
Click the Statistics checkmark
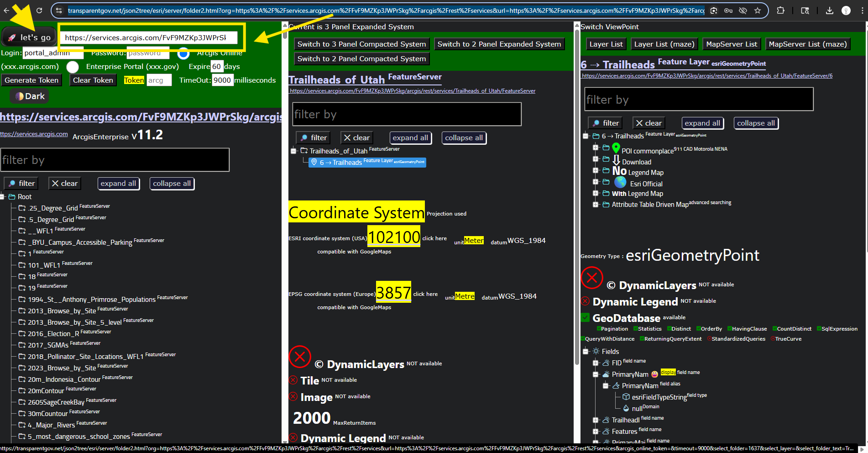[636, 329]
